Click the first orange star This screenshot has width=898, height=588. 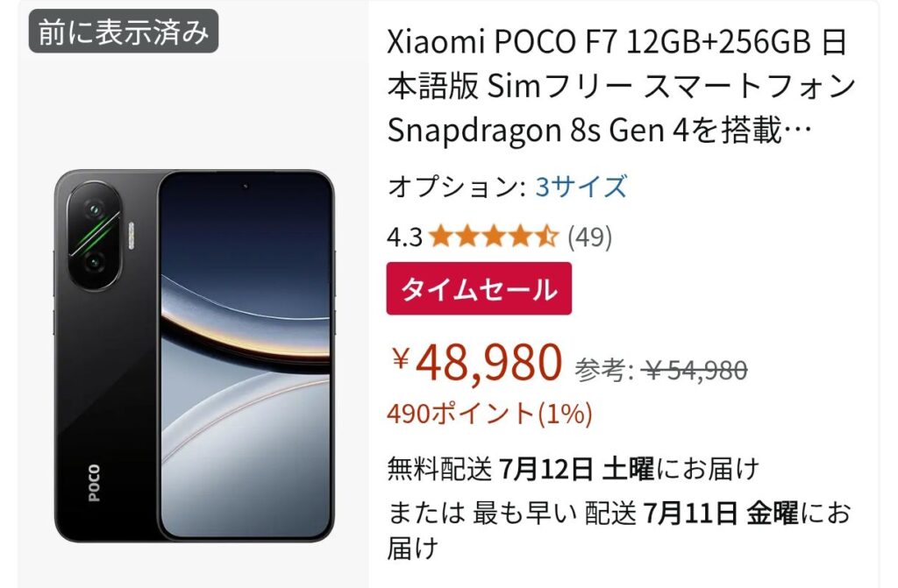pyautogui.click(x=440, y=236)
